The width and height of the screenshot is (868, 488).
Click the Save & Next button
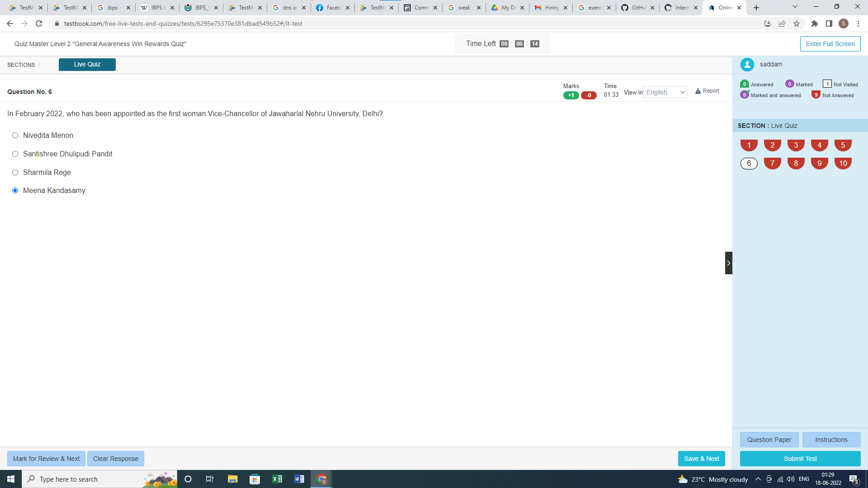click(x=701, y=459)
